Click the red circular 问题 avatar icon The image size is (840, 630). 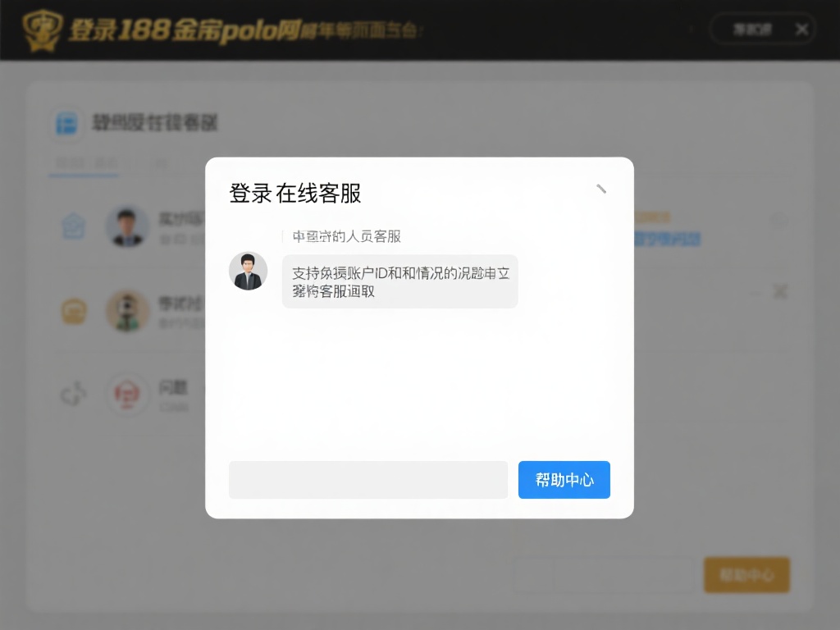[x=128, y=394]
